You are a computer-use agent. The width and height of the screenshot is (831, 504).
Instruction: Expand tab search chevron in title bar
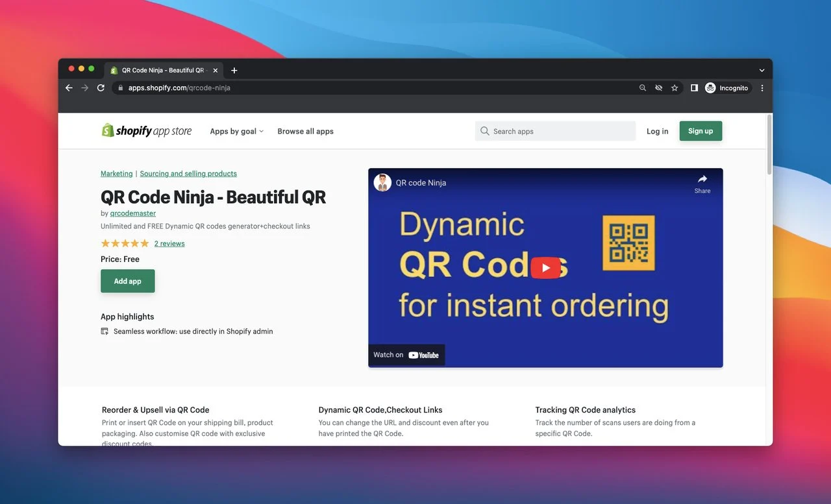pyautogui.click(x=762, y=70)
